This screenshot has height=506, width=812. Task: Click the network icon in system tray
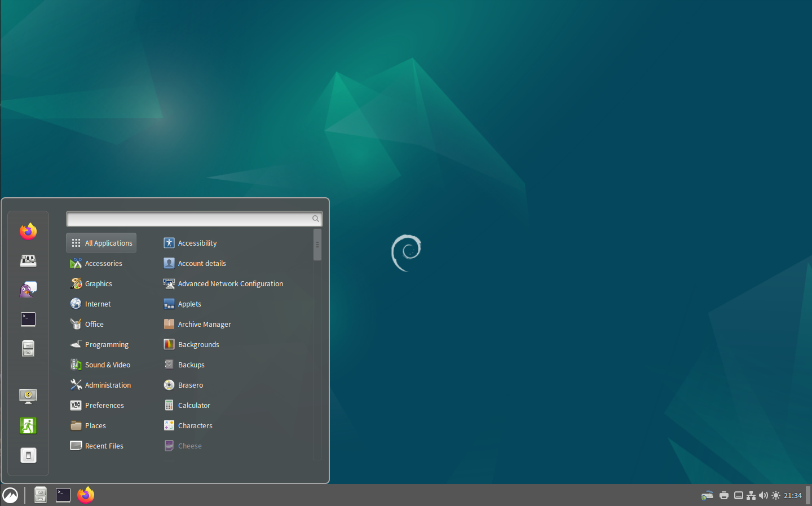[x=751, y=495]
